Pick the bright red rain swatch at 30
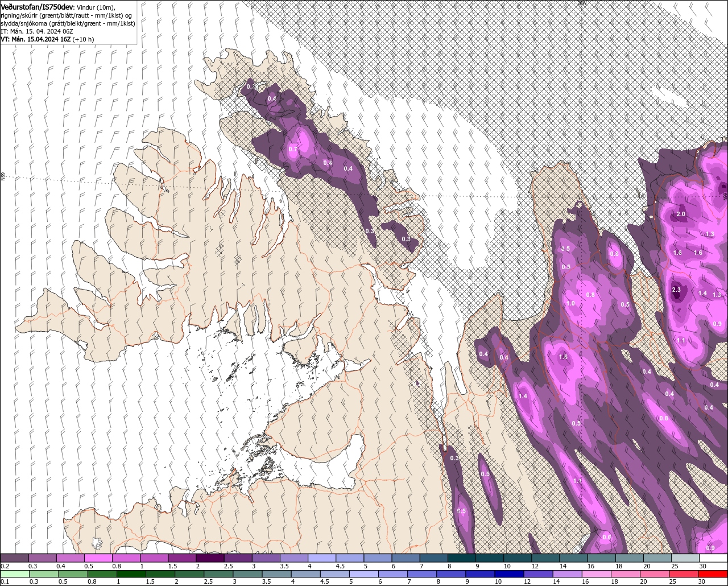Image resolution: width=728 pixels, height=586 pixels. pyautogui.click(x=713, y=573)
